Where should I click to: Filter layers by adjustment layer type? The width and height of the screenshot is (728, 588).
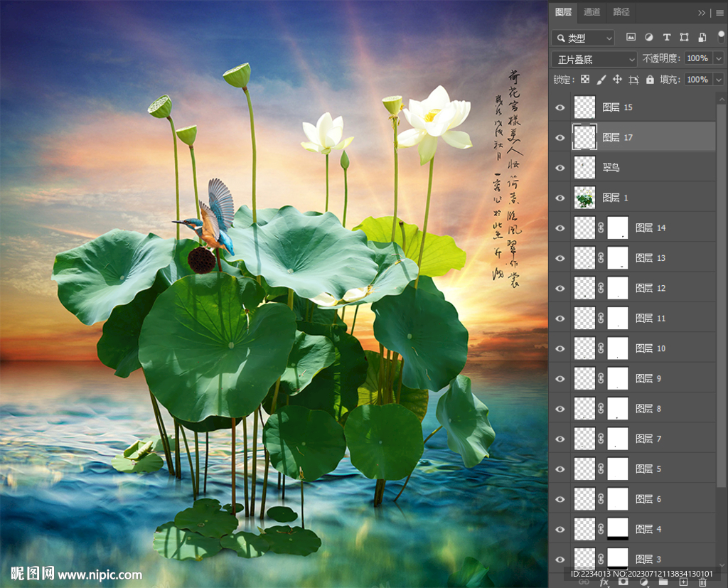(x=648, y=38)
